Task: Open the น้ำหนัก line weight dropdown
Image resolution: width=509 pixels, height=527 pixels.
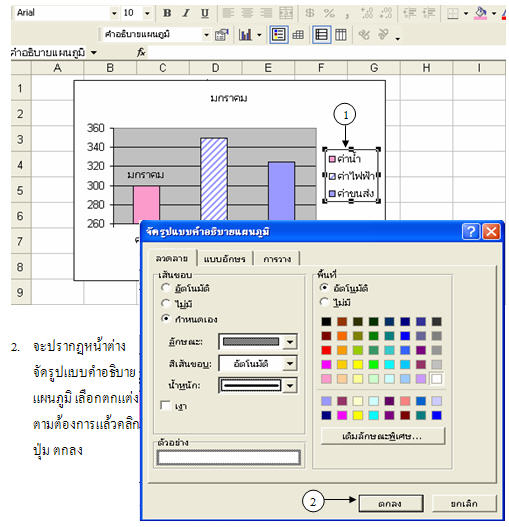Action: pos(290,386)
